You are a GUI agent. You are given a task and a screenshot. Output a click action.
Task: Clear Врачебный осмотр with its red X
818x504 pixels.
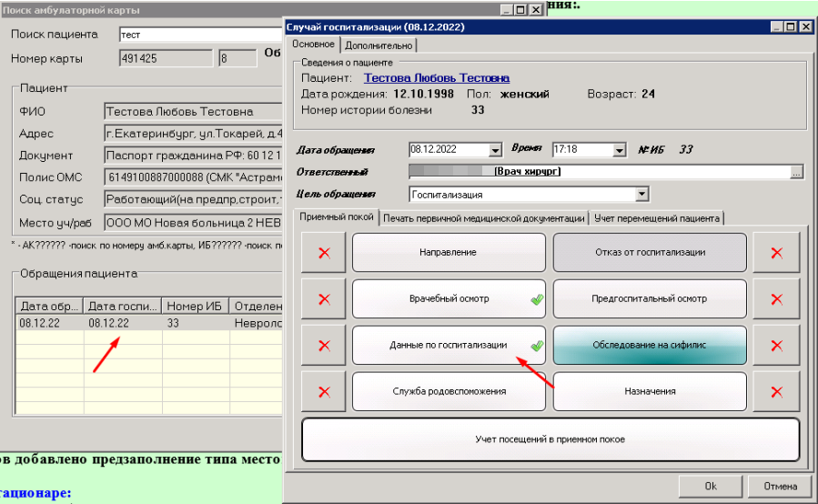323,299
